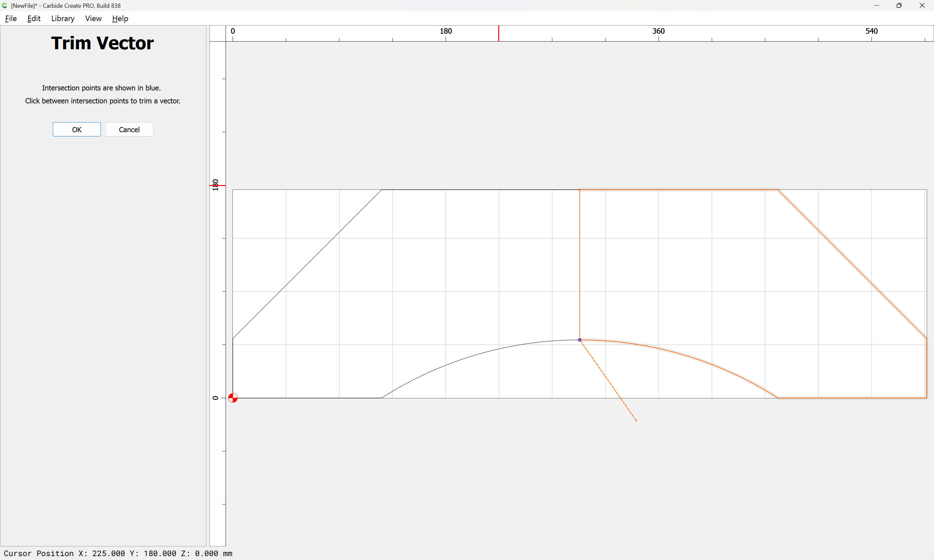
Task: Open the View menu
Action: (93, 18)
